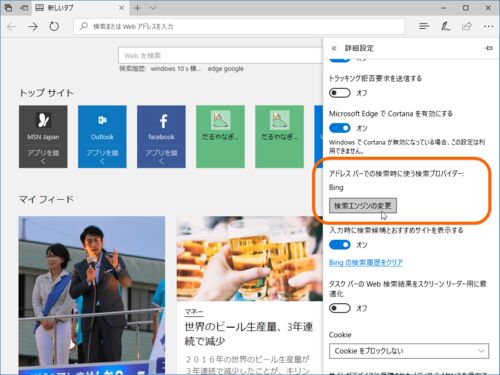Expand the Cookie blocking dropdown
Screen dimensions: 500x375
coord(409,351)
